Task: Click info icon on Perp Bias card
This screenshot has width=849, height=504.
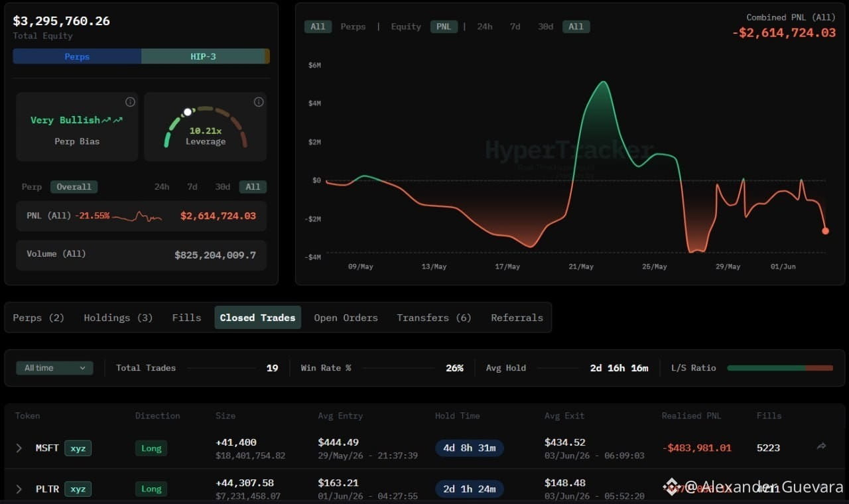Action: 130,102
